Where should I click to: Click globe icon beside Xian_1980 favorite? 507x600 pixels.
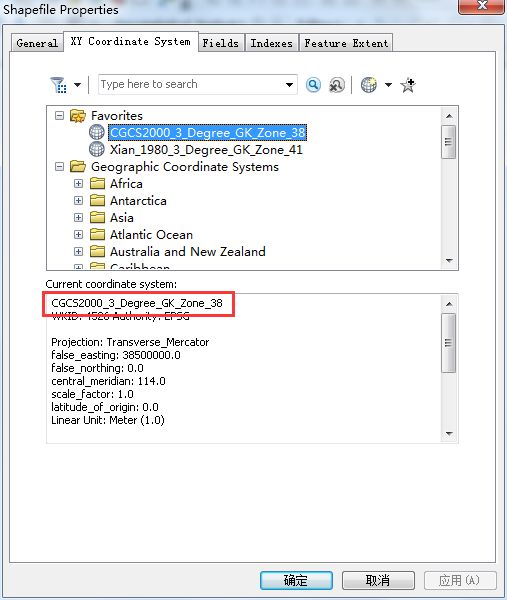tap(96, 149)
